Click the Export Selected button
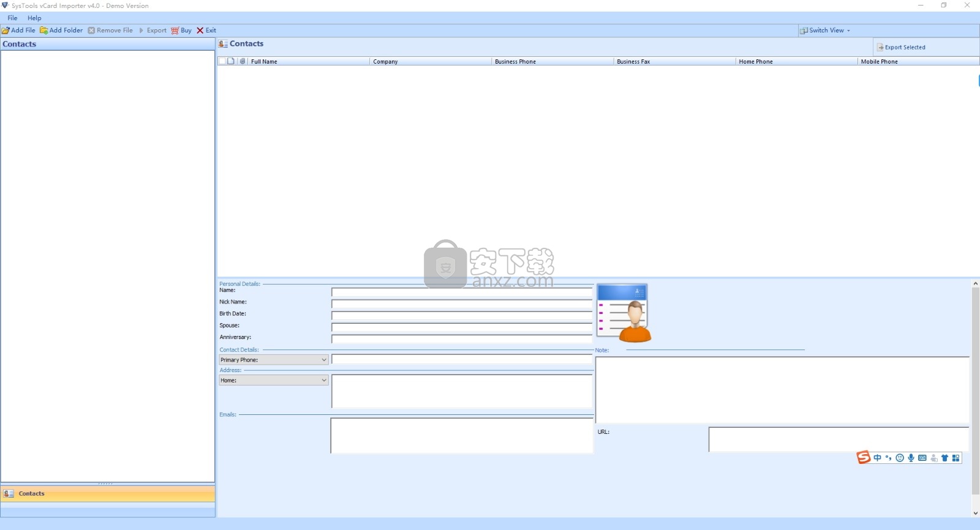 [x=901, y=47]
